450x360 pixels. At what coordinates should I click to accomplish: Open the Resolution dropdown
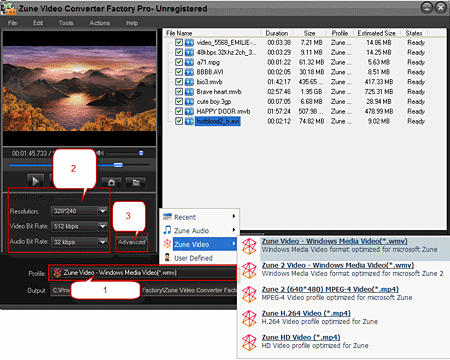coord(103,211)
